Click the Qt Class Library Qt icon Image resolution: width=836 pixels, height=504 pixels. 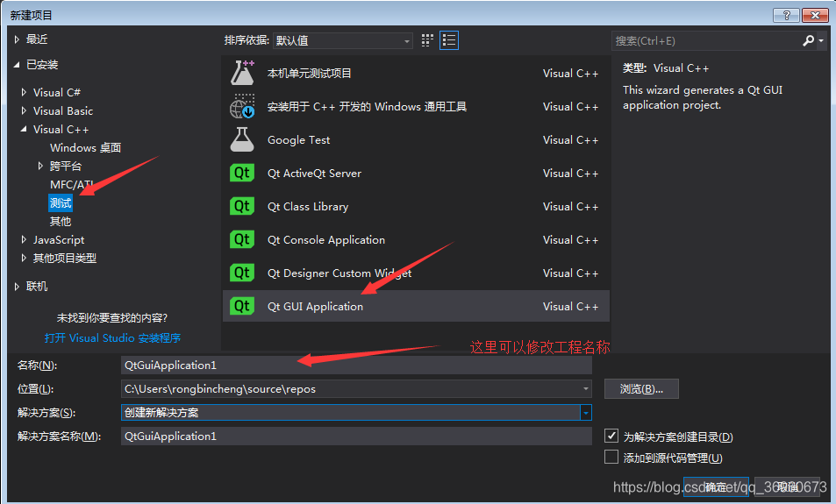(x=242, y=206)
